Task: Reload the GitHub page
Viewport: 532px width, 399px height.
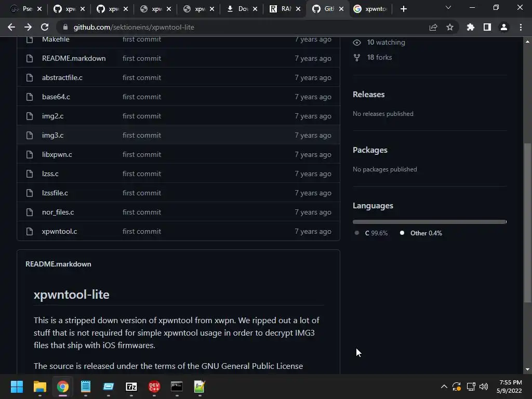Action: [x=45, y=27]
